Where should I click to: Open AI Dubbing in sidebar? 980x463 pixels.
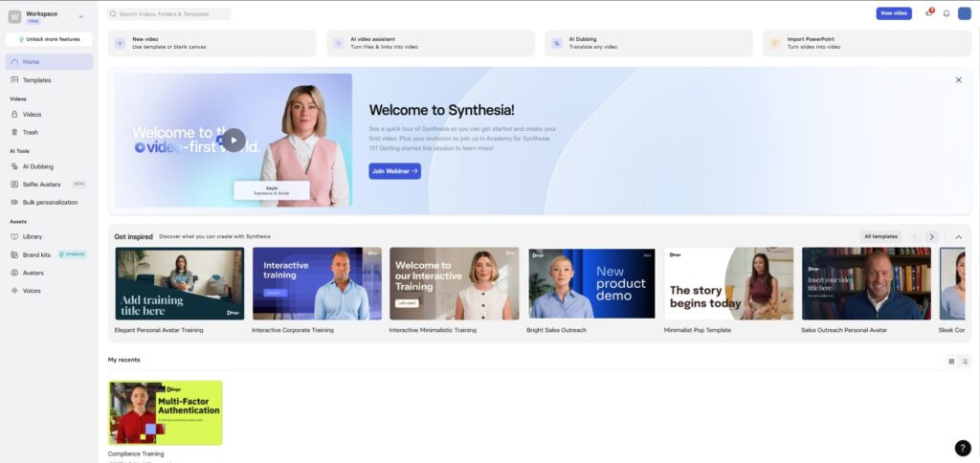pyautogui.click(x=49, y=166)
